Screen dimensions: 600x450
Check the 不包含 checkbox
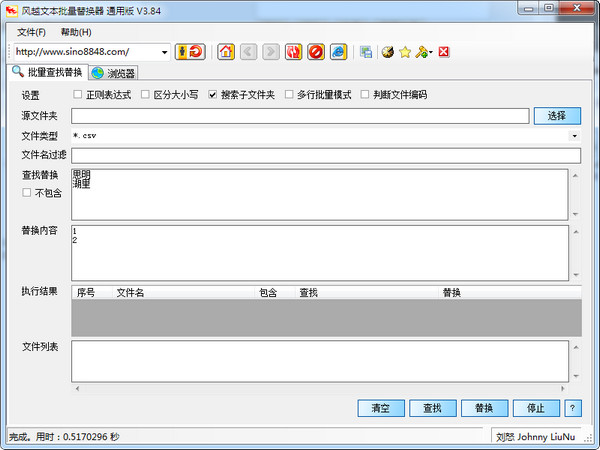(x=26, y=192)
